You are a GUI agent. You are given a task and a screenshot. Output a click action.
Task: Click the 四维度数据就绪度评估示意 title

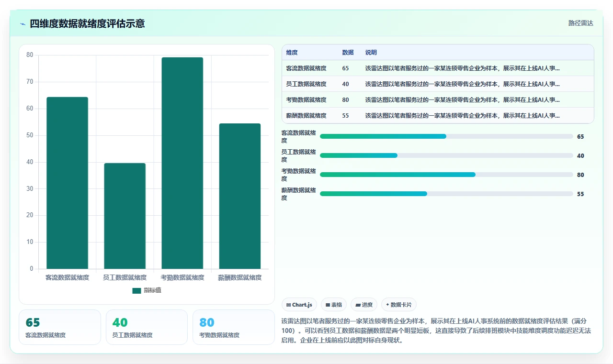coord(87,23)
